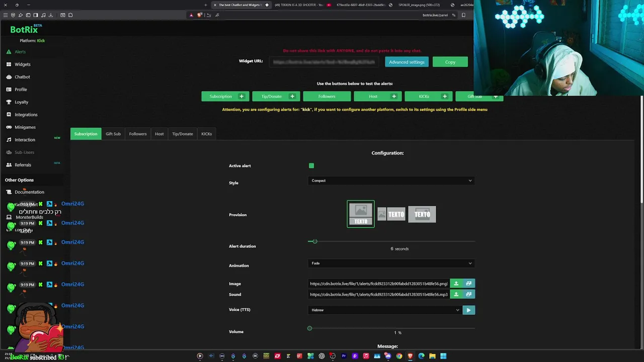Screen dimensions: 644x362
Task: Open the Windows Start menu
Action: coord(443,356)
